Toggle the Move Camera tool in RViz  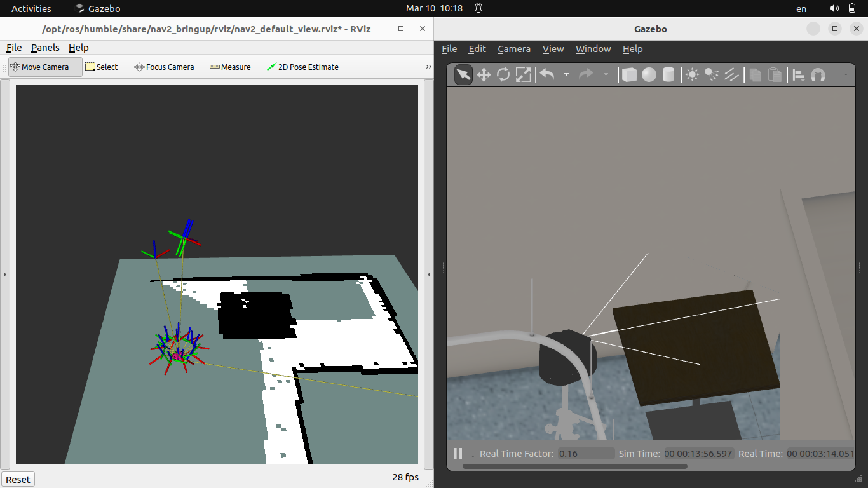(45, 67)
